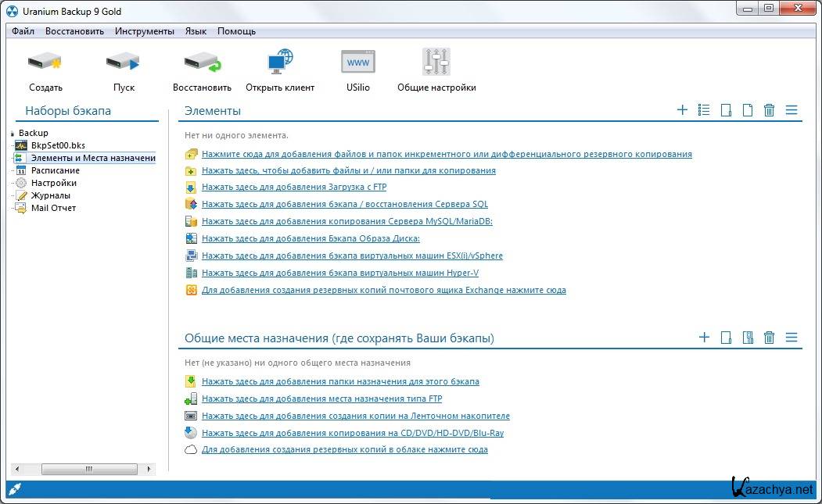Delete item using trash icon in Элементы header
Image resolution: width=822 pixels, height=504 pixels.
coord(769,110)
